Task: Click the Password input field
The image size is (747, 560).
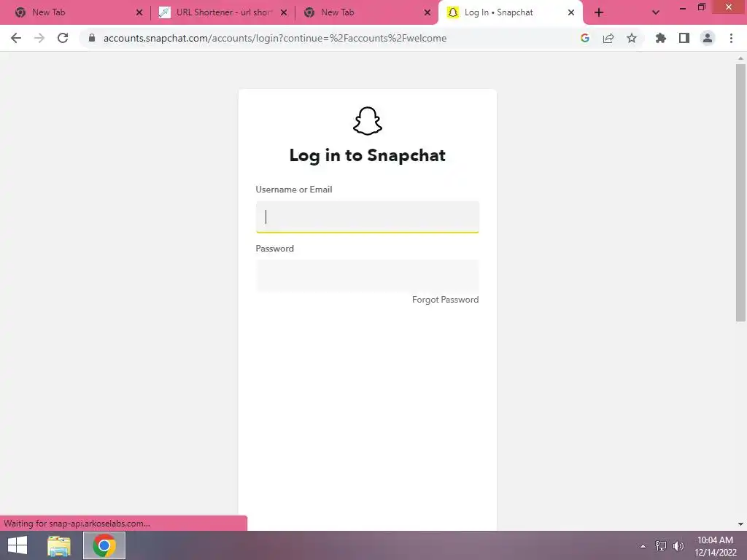Action: pyautogui.click(x=368, y=275)
